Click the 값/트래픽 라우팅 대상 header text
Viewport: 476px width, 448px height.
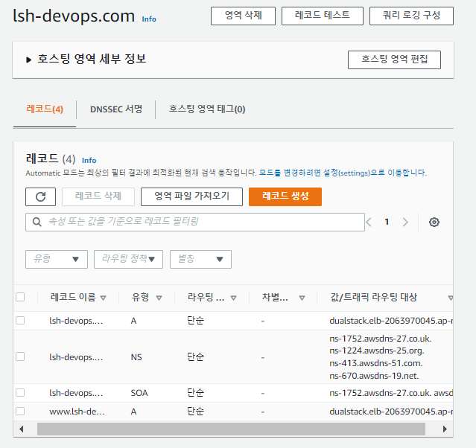click(374, 297)
